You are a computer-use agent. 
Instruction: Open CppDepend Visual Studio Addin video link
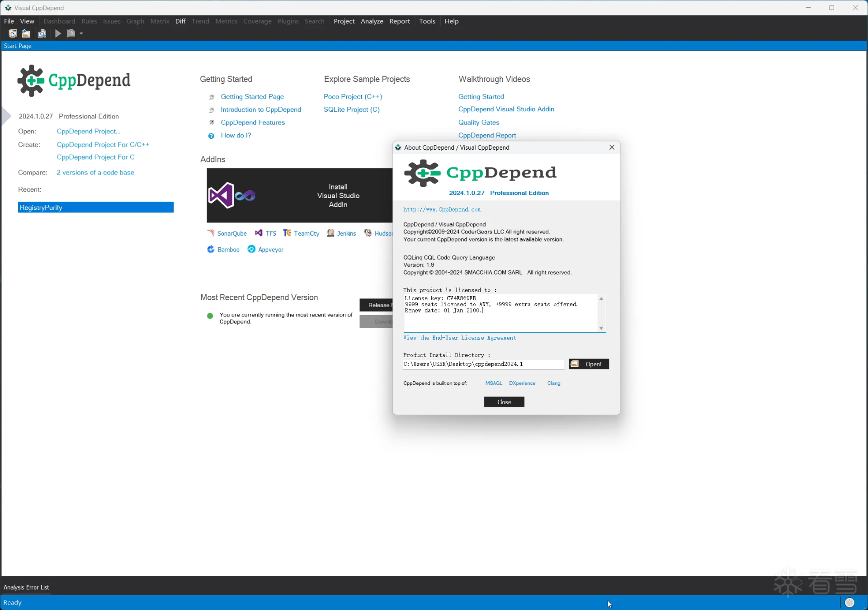tap(506, 109)
